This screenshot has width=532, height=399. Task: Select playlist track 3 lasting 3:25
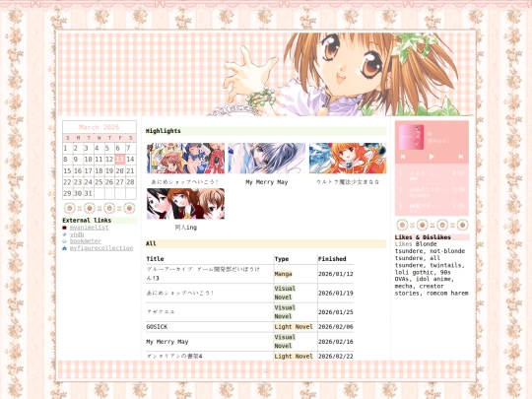[432, 208]
